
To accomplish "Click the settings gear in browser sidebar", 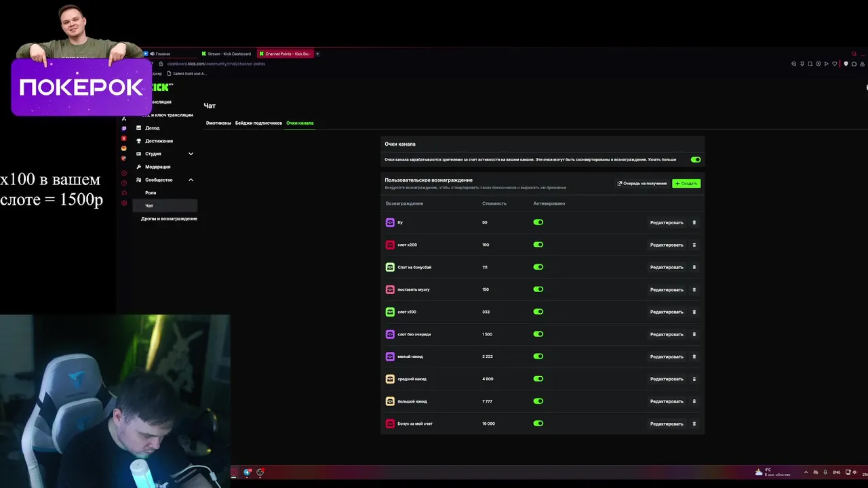I will (x=123, y=203).
